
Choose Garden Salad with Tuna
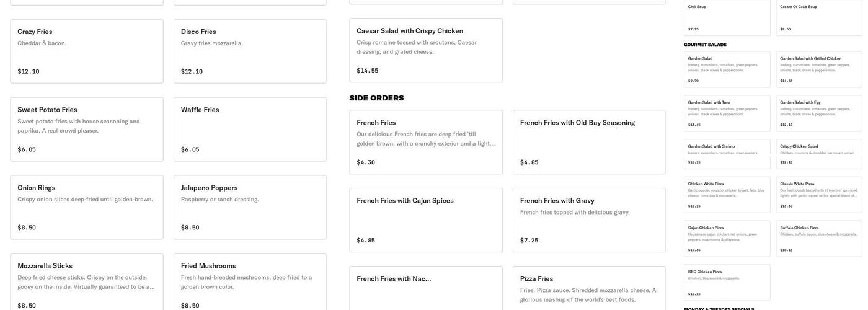(x=727, y=113)
